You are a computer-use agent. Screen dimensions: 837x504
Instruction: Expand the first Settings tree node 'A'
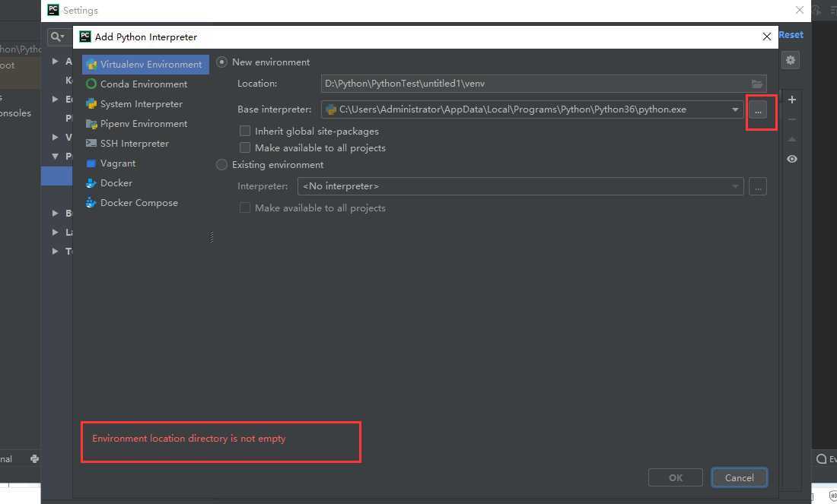pyautogui.click(x=55, y=62)
